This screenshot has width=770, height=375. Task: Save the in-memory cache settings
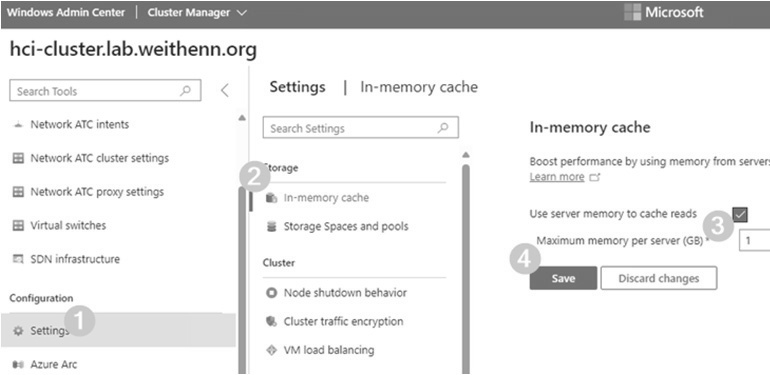pyautogui.click(x=563, y=278)
